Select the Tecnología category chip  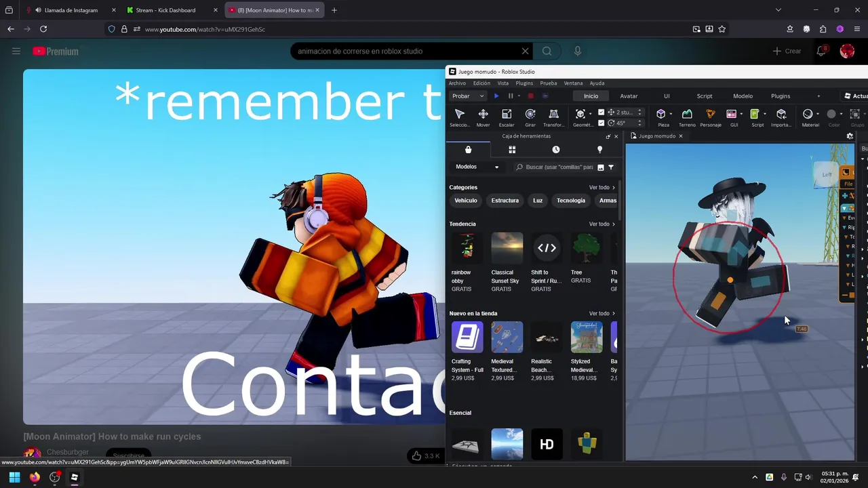(571, 201)
